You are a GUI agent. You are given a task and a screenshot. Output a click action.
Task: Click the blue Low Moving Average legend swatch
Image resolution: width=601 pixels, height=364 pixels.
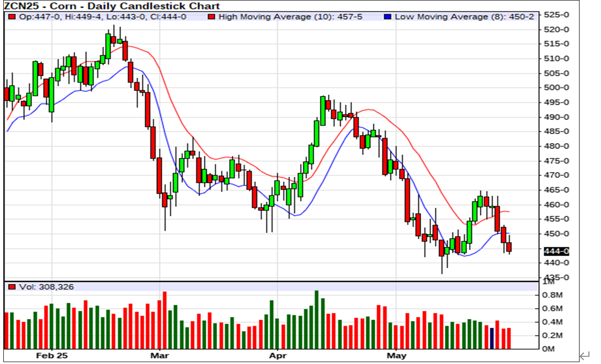tap(388, 17)
